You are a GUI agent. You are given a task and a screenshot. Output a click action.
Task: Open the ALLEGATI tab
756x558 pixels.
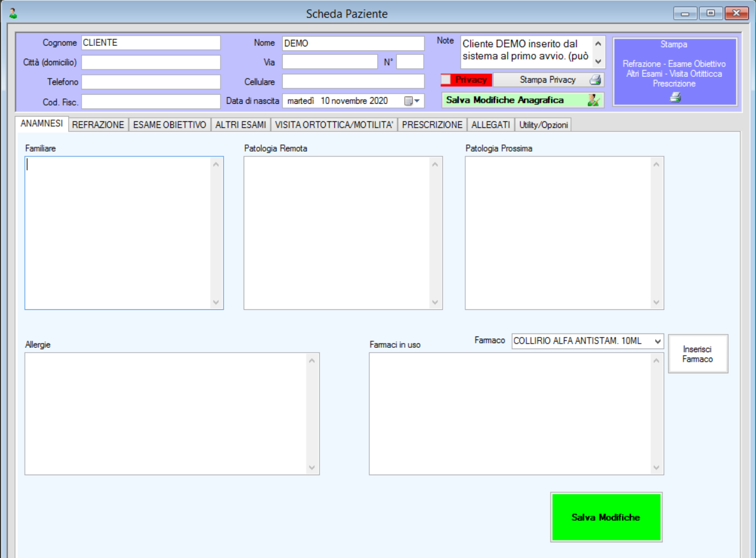pyautogui.click(x=491, y=124)
